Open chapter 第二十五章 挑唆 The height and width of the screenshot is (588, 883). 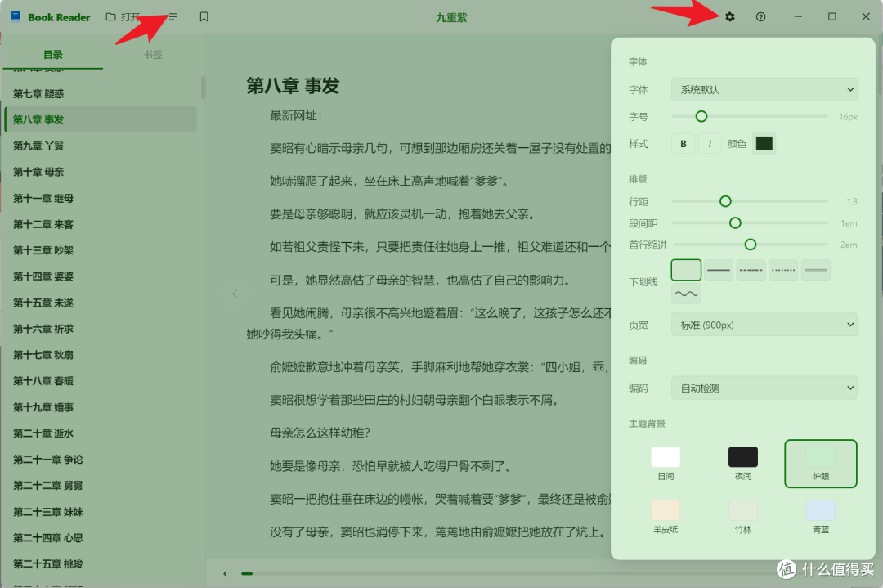[x=101, y=563]
